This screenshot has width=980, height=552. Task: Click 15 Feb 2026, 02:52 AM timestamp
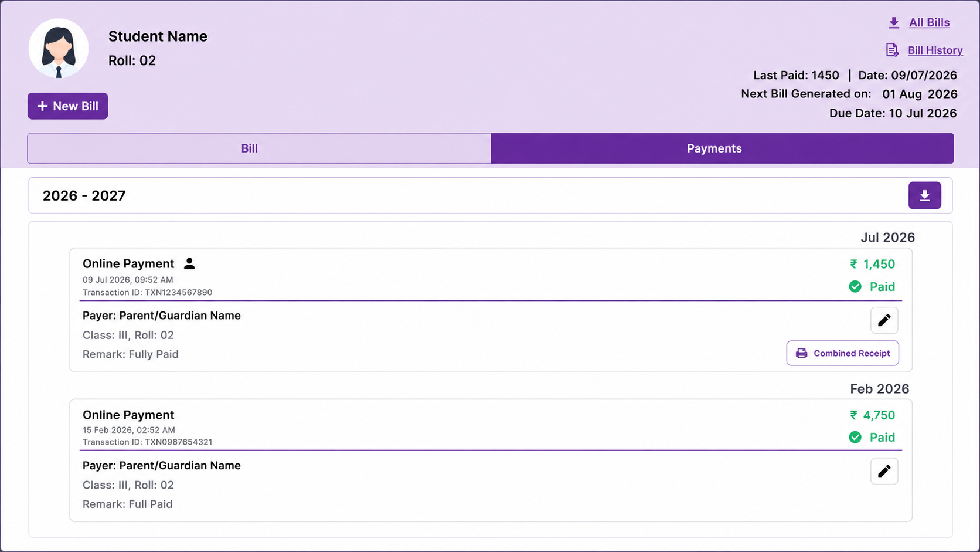[x=128, y=430]
